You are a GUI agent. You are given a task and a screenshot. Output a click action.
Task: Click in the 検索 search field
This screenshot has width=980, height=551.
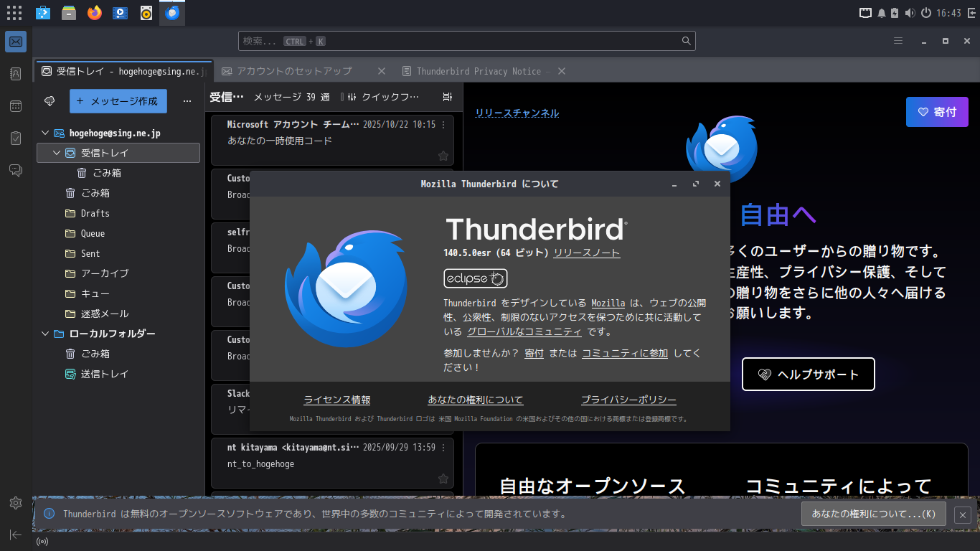(x=467, y=41)
